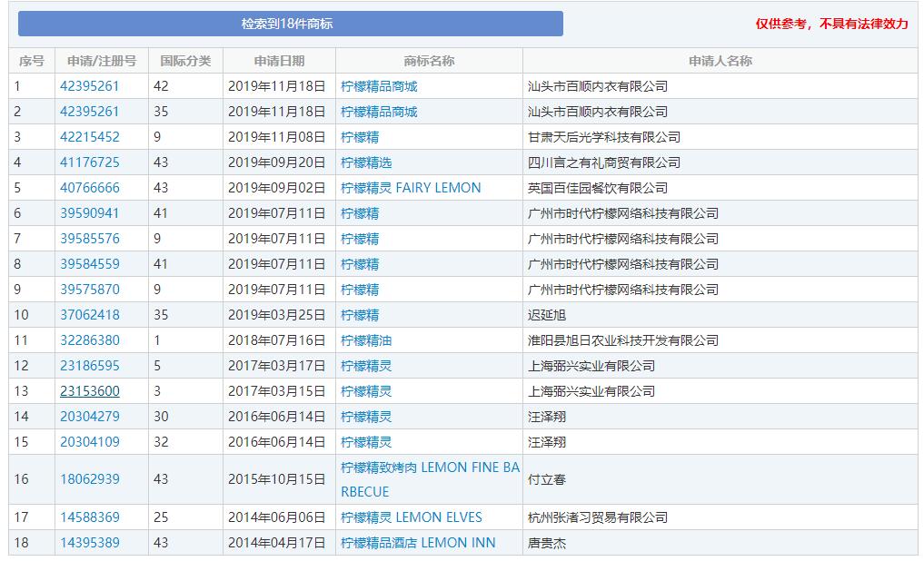Click the 国际分类 column header
924x561 pixels.
click(185, 61)
